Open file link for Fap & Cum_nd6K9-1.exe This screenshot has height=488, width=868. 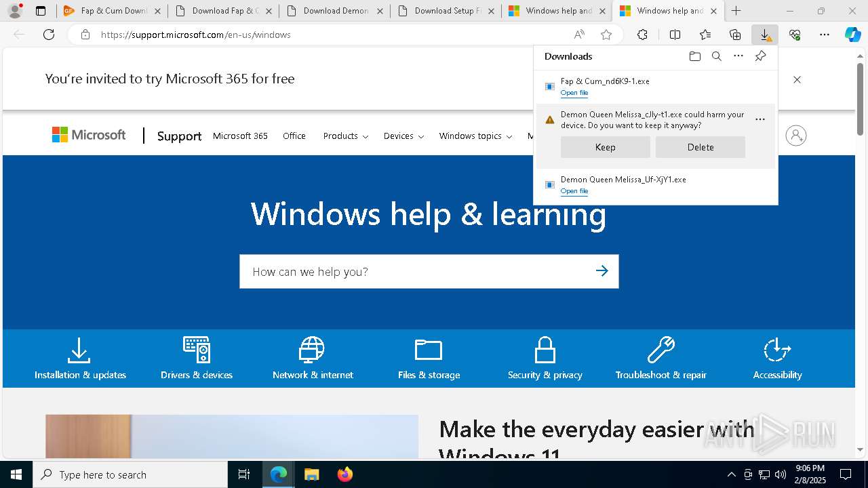(x=574, y=93)
